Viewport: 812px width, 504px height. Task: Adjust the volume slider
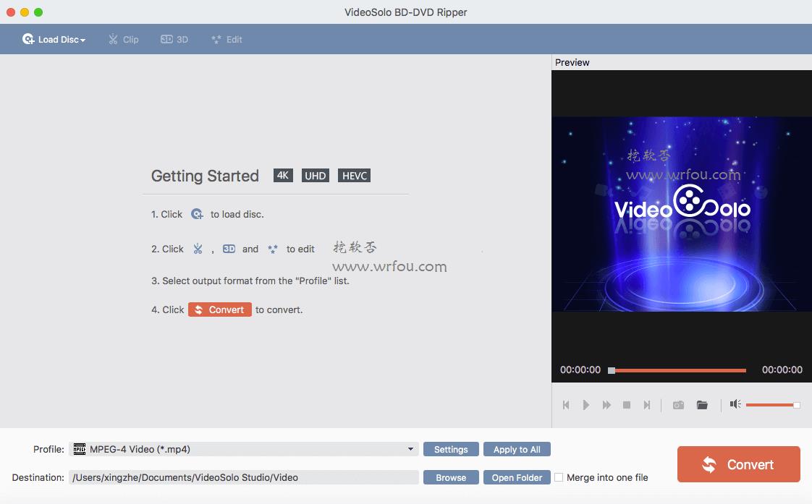[x=773, y=405]
